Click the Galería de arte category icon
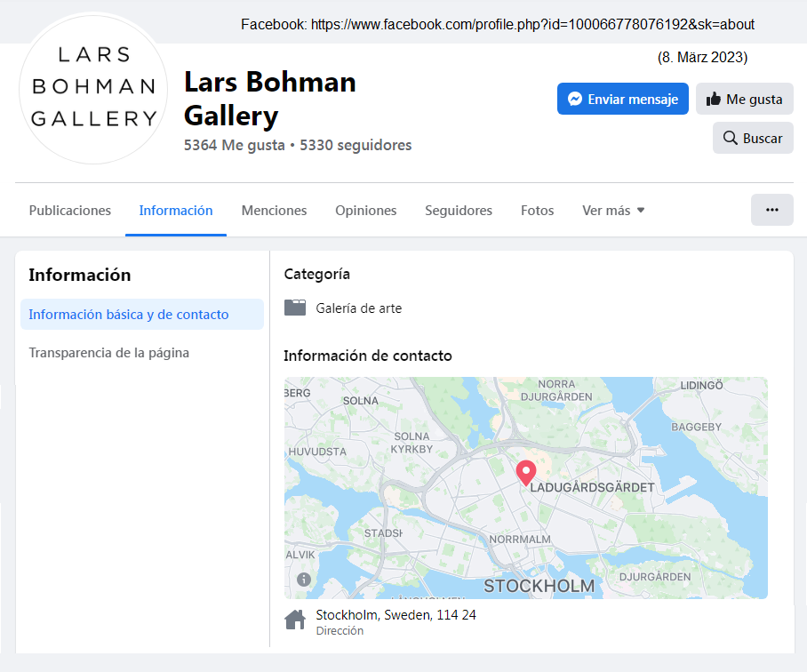The height and width of the screenshot is (672, 807). point(295,308)
